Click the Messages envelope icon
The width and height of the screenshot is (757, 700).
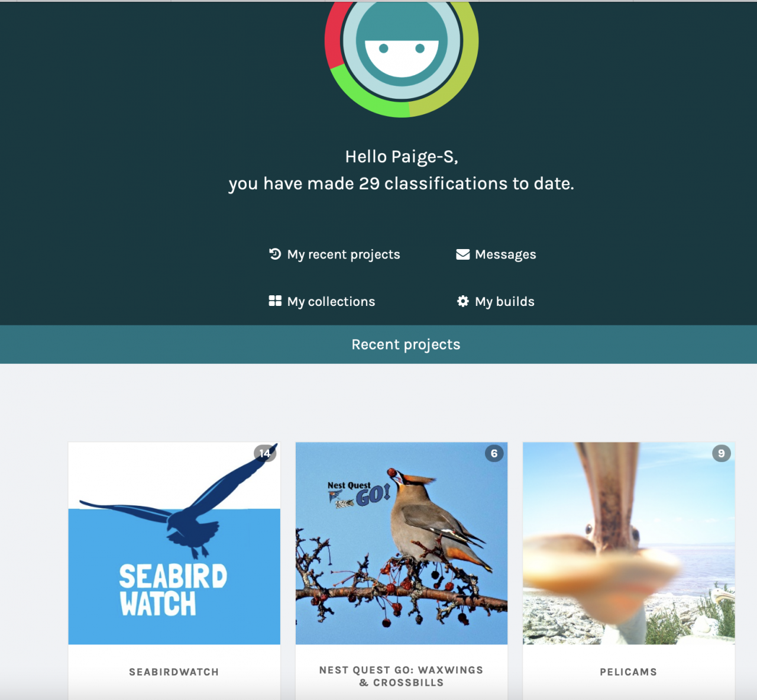[x=463, y=254]
